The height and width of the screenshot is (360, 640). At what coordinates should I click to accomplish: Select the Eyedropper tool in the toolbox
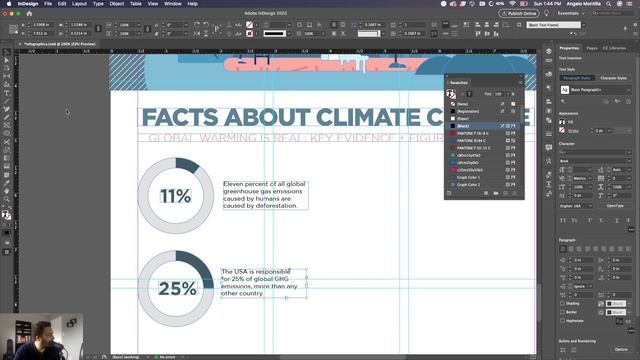click(7, 182)
